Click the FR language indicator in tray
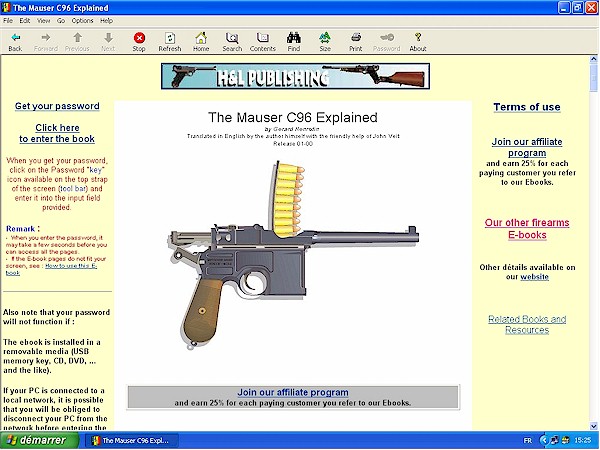600x450 pixels. 528,440
